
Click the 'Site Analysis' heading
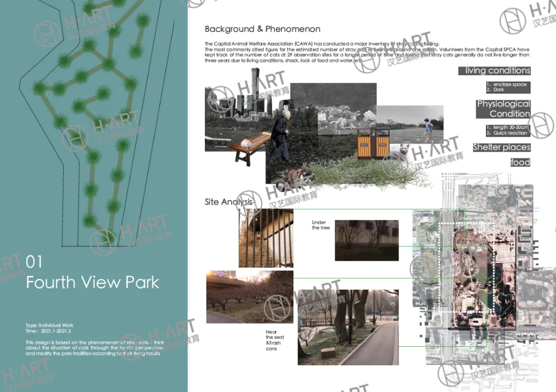point(229,202)
